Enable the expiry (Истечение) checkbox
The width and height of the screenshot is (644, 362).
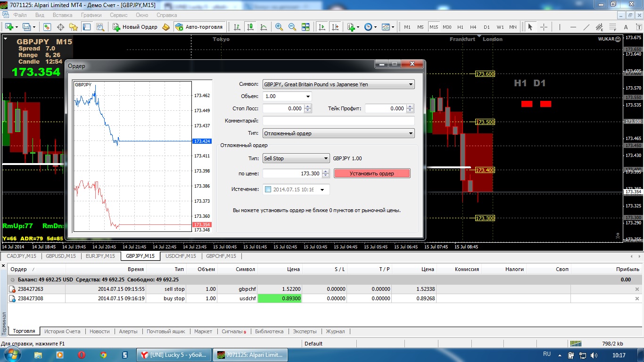(x=268, y=189)
